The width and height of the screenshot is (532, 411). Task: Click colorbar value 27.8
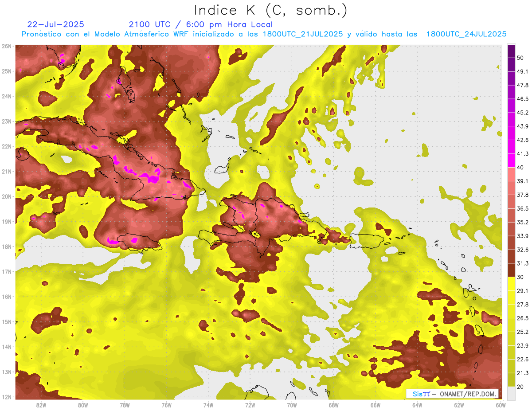pos(523,305)
